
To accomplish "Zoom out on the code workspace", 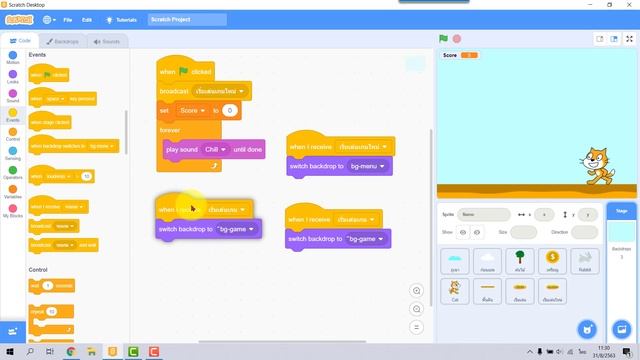I will click(x=416, y=309).
